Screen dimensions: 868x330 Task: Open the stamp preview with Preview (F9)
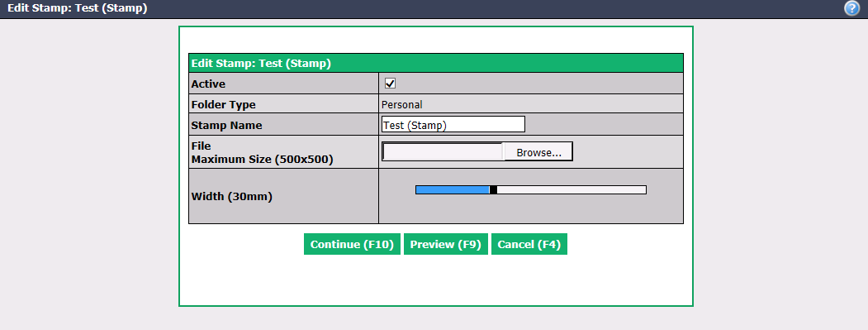click(446, 244)
